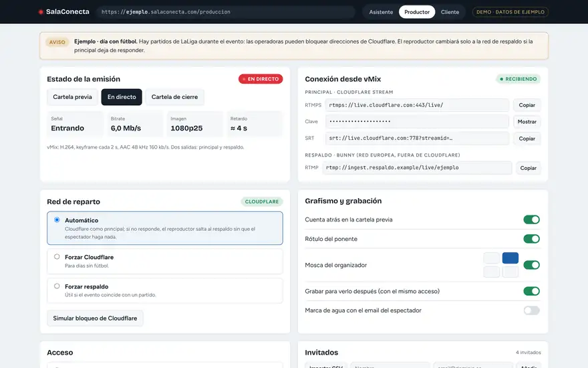
Task: Click the 'Estado de la emisión' heading
Action: [x=84, y=79]
